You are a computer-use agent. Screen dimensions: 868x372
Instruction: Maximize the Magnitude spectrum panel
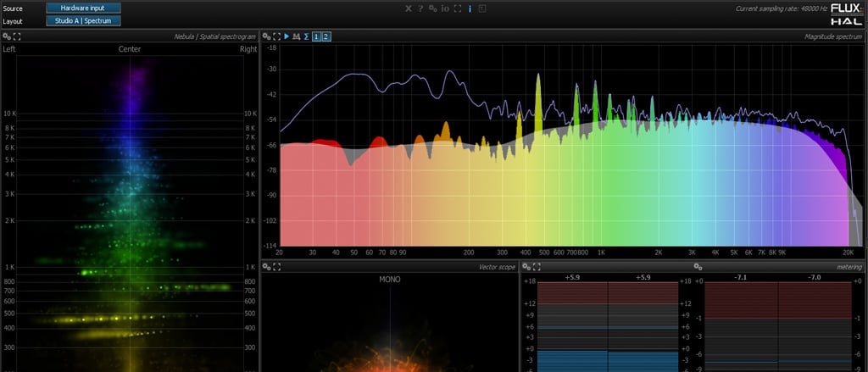click(276, 36)
